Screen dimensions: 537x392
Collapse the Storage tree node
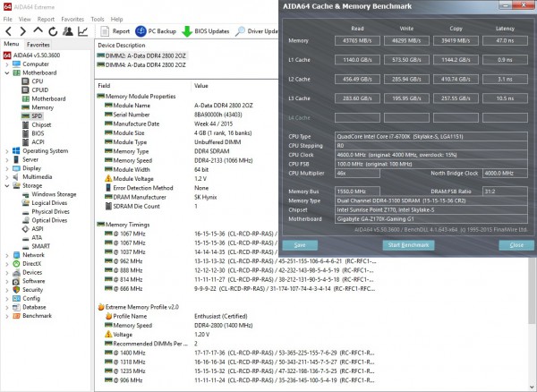point(7,185)
